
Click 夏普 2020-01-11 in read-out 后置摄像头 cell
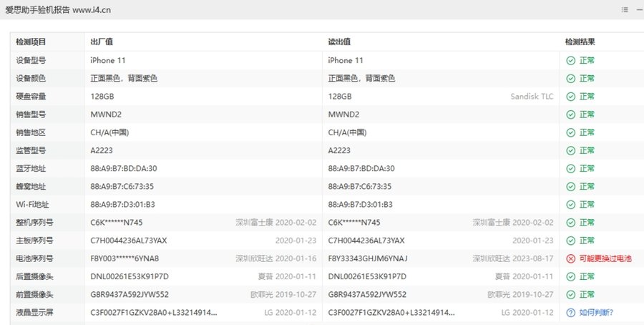tap(524, 276)
